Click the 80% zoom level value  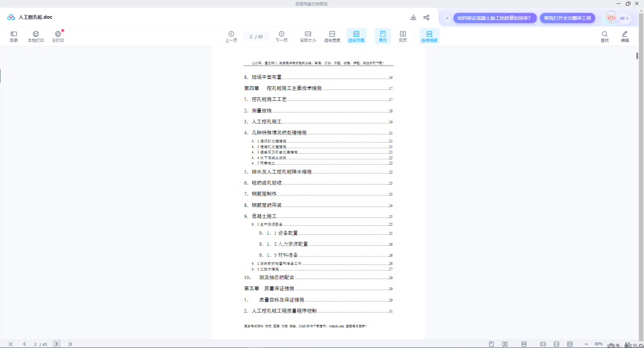pos(598,344)
